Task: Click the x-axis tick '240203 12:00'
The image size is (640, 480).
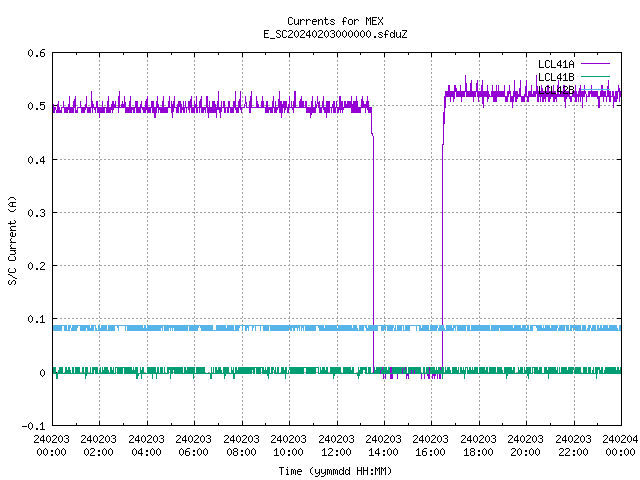Action: (x=336, y=446)
